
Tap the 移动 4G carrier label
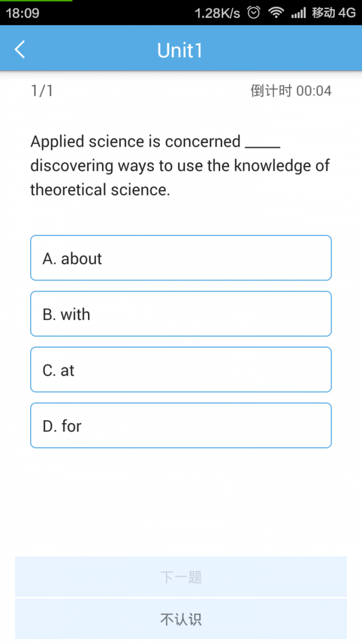click(x=334, y=13)
